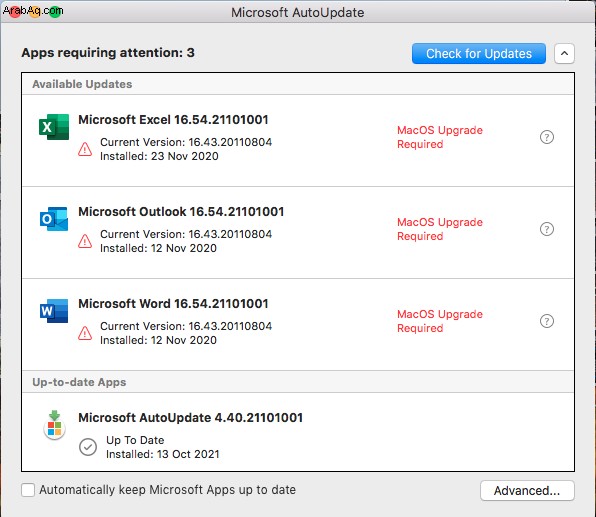This screenshot has height=517, width=596.
Task: Click the Up To Date checkmark icon
Action: 88,447
